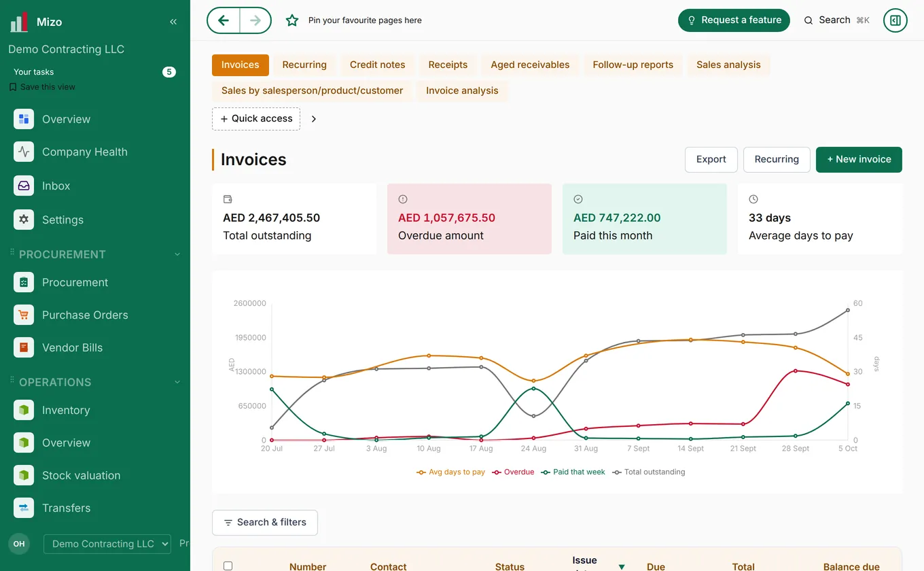Image resolution: width=924 pixels, height=571 pixels.
Task: Toggle Overdue legend series
Action: coord(513,472)
